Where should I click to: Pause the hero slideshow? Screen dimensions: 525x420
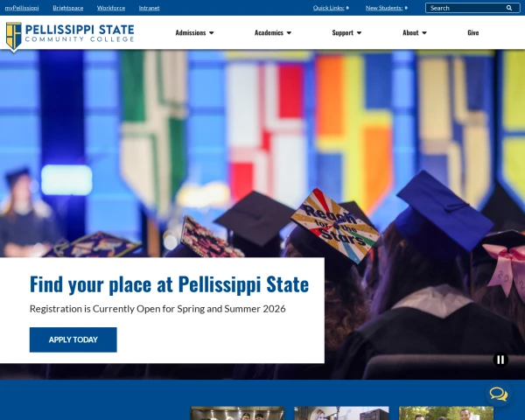point(500,360)
